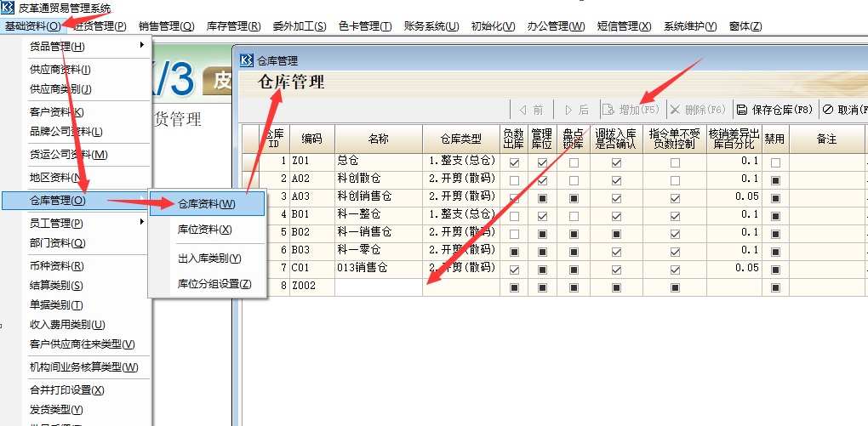This screenshot has height=426, width=868.
Task: Open the 进货管理(P) menu
Action: (100, 26)
